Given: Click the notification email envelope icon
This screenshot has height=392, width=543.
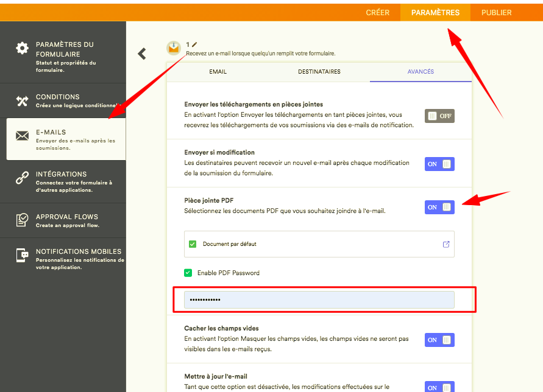Looking at the screenshot, I should click(174, 48).
